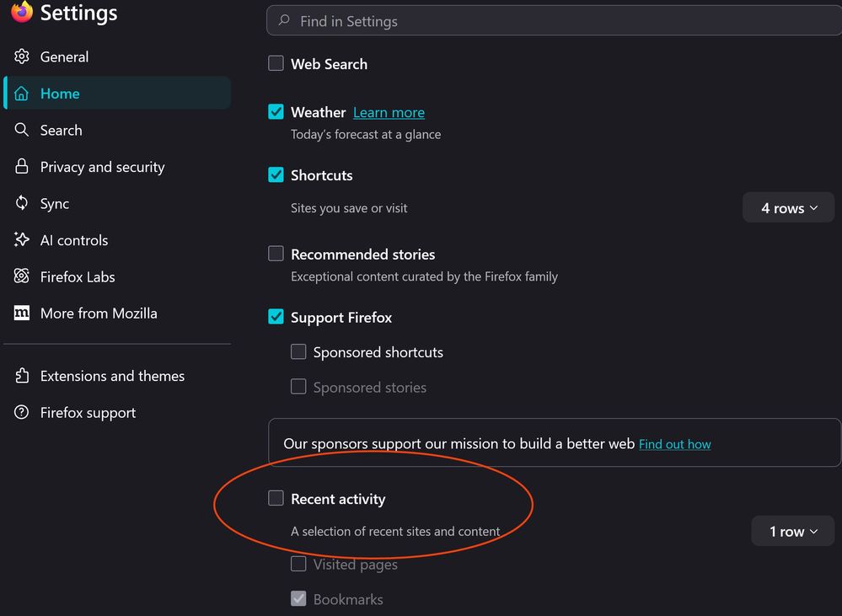Uncheck the Support Firefox checkbox

coord(276,317)
